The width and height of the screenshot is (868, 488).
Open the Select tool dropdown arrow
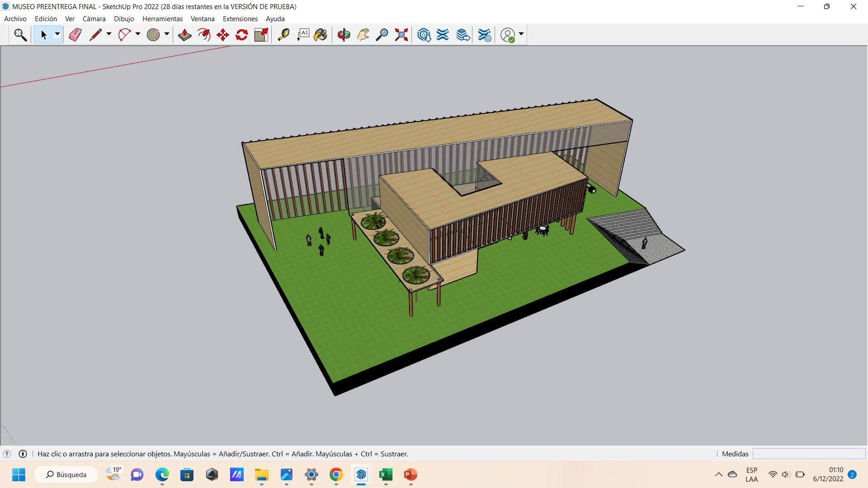57,34
